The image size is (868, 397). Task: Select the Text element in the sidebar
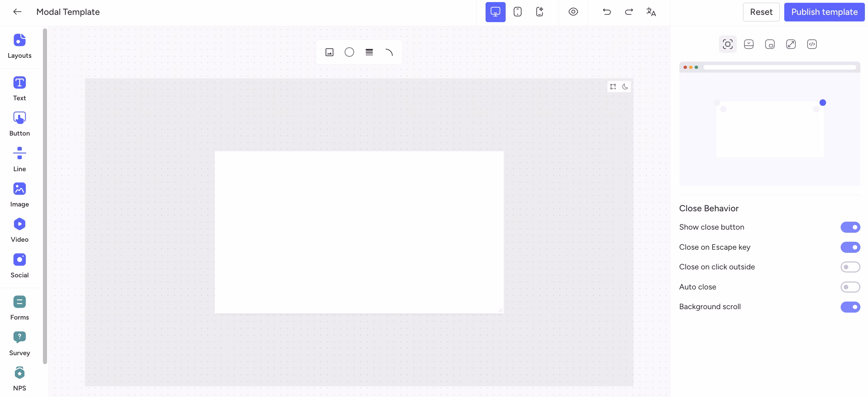click(x=19, y=87)
